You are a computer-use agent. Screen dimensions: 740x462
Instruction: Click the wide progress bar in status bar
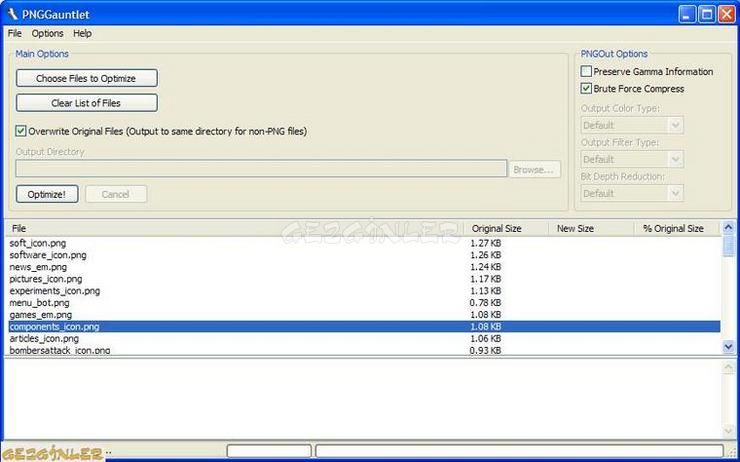tap(519, 451)
